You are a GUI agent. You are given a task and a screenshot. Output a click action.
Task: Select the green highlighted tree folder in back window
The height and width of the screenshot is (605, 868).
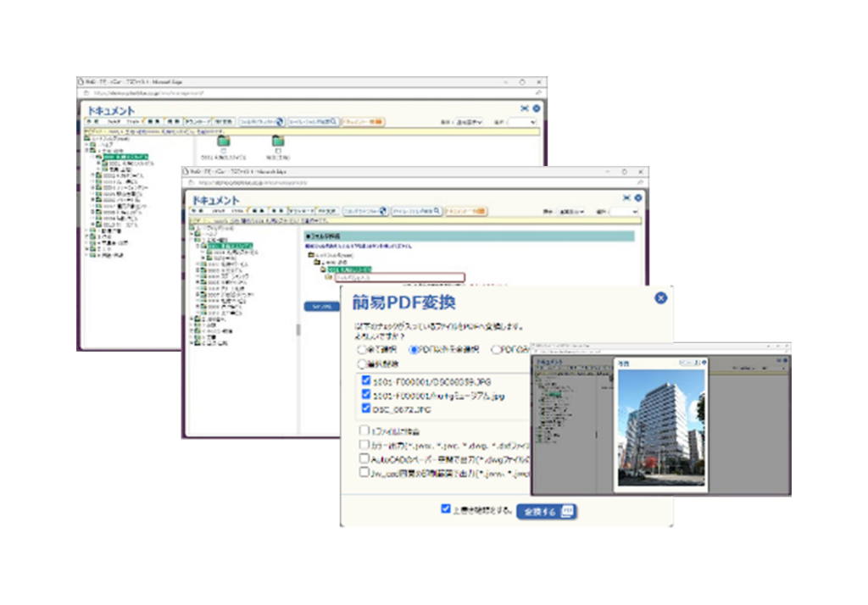click(125, 158)
